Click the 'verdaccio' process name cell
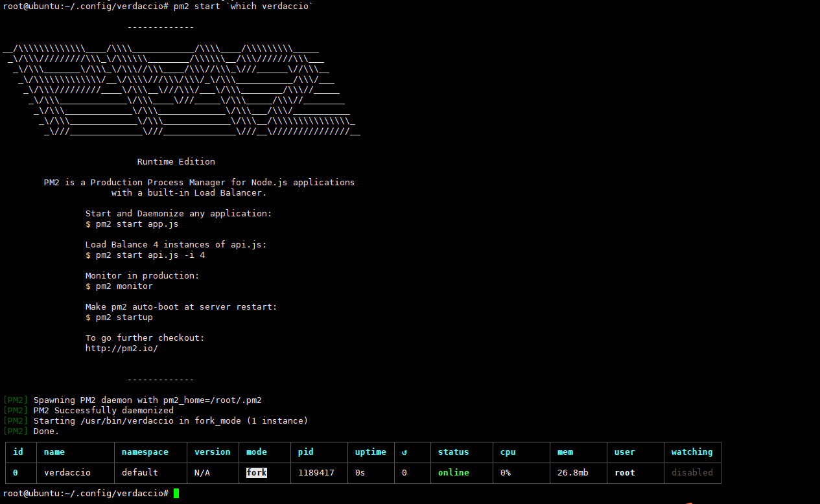Screen dimensions: 820x504 pos(67,473)
